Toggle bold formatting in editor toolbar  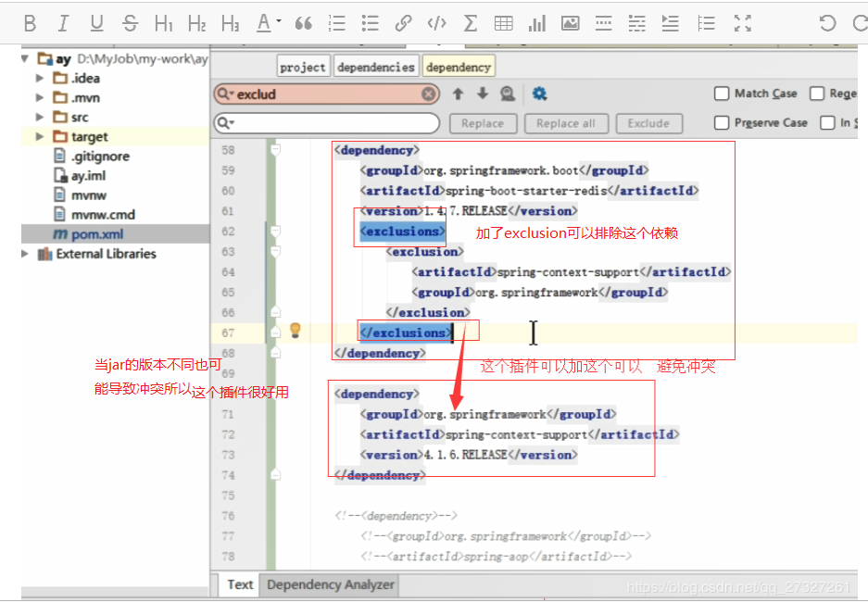click(x=31, y=23)
